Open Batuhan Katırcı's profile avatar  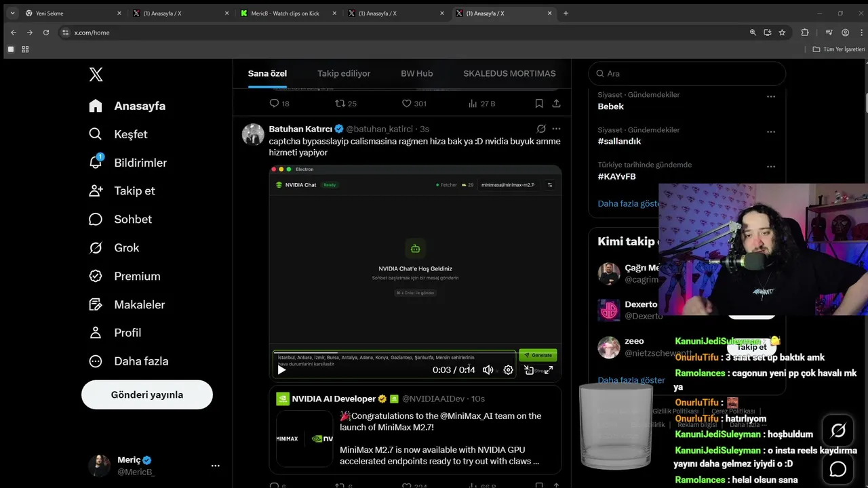253,134
